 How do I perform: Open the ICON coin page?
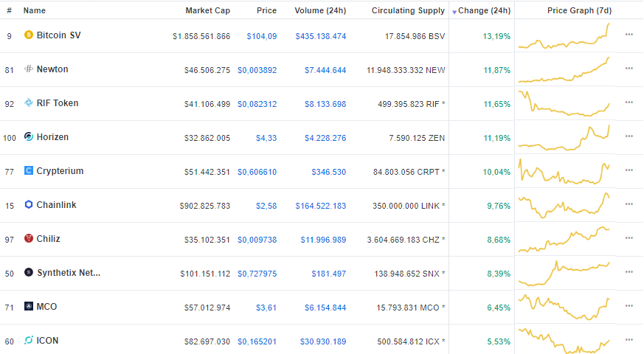click(x=48, y=341)
